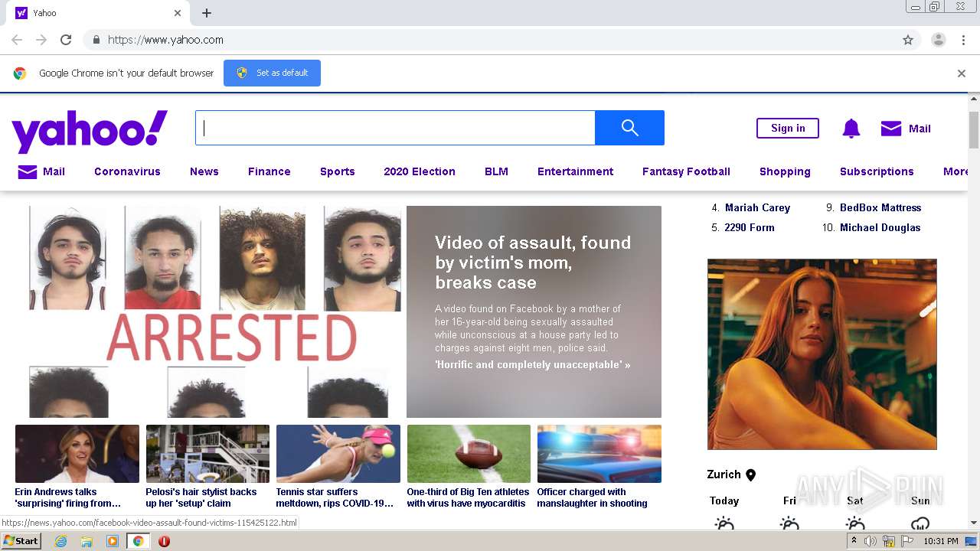The image size is (980, 551).
Task: Open the Finance section
Action: [x=269, y=171]
